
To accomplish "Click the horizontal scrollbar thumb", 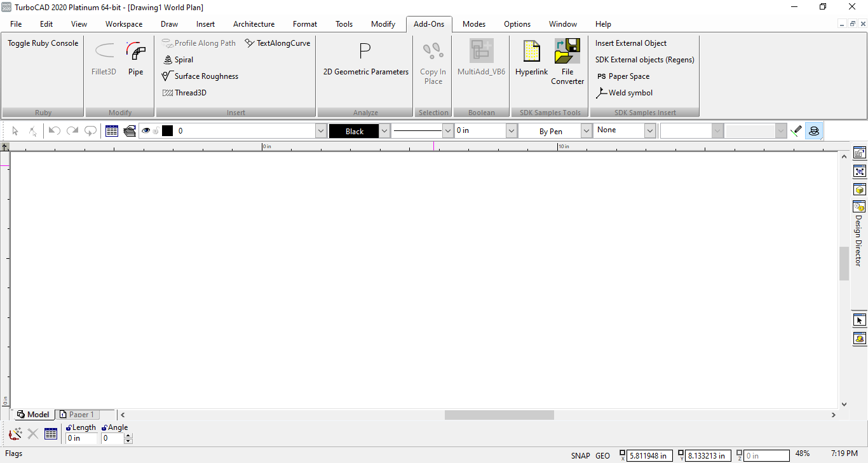I will pos(499,415).
